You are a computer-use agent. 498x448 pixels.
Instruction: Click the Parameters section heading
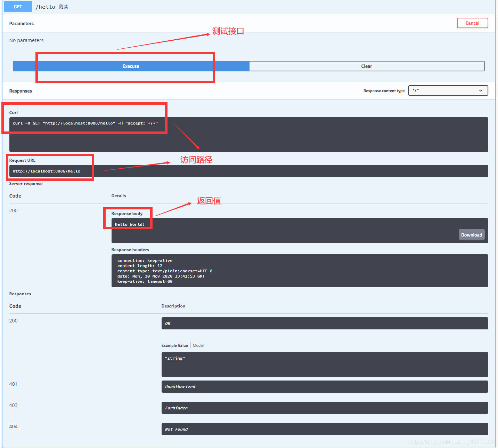(x=22, y=23)
